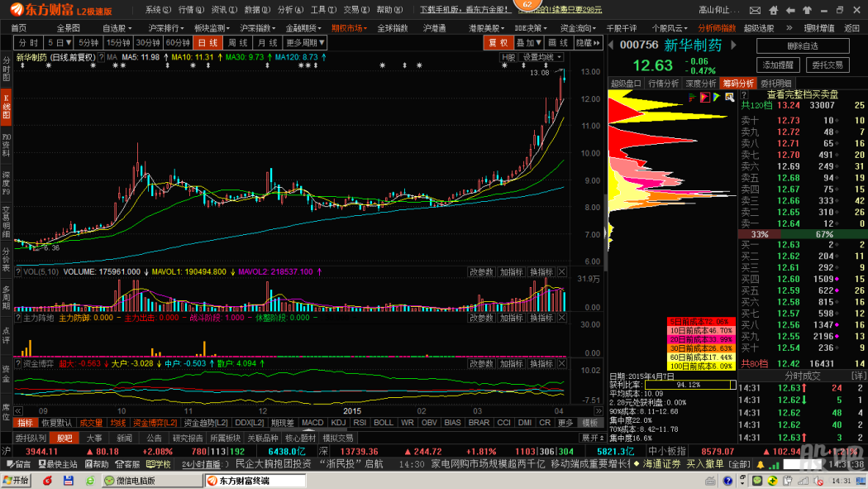The image size is (868, 489).
Task: Click the 删除自选 button
Action: click(x=802, y=46)
